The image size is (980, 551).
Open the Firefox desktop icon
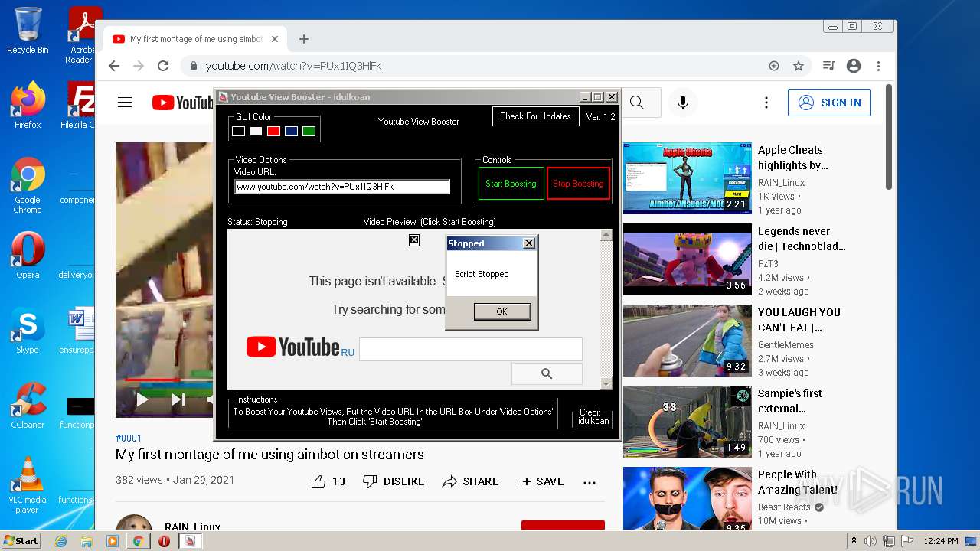tap(28, 106)
